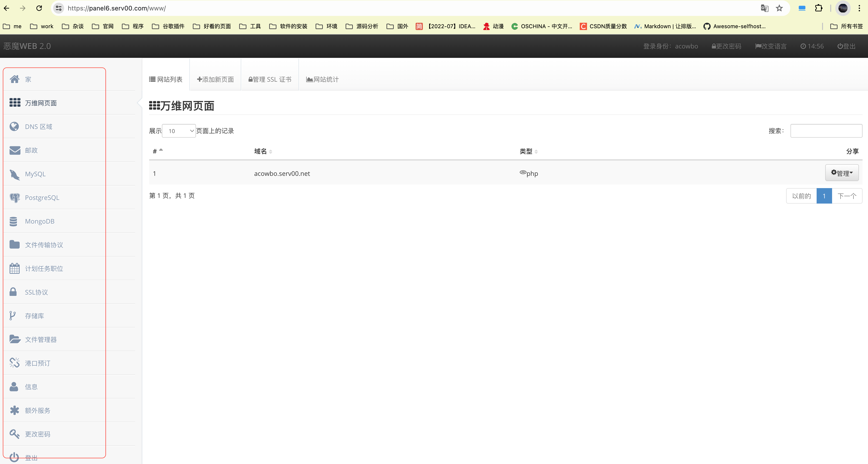Open PostgreSQL elephant icon in sidebar
This screenshot has width=868, height=464.
(x=15, y=198)
